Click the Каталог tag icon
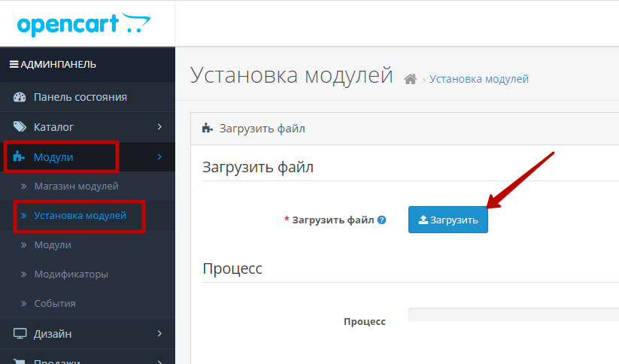Screen dimensions: 619x364 20,127
